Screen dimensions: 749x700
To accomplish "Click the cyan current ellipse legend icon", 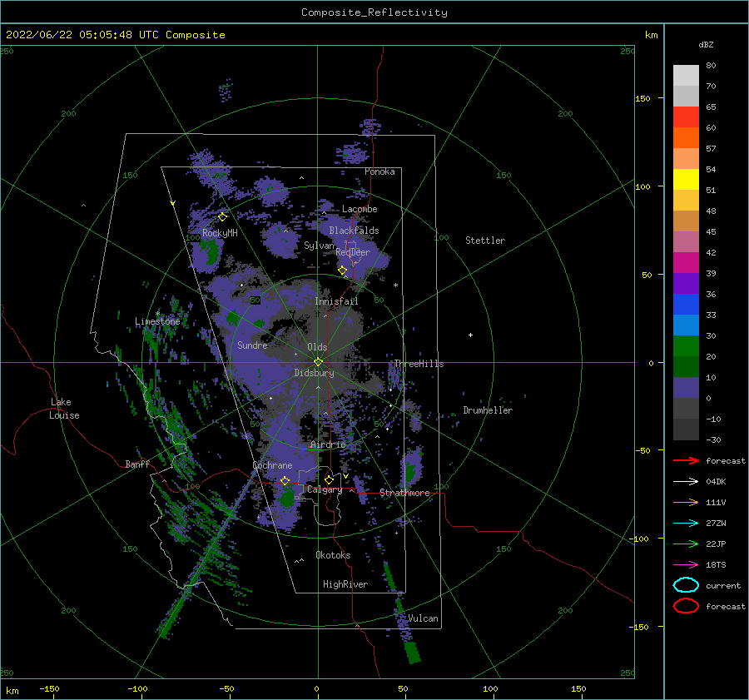I will click(686, 585).
